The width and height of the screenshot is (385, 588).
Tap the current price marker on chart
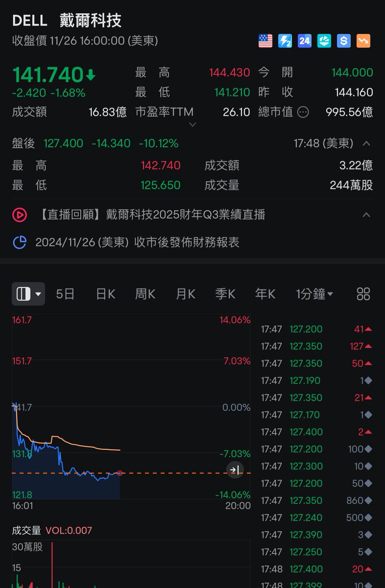[120, 473]
